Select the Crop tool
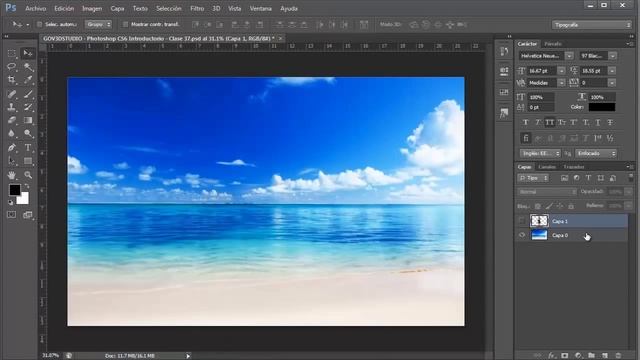This screenshot has height=360, width=640. pos(11,80)
